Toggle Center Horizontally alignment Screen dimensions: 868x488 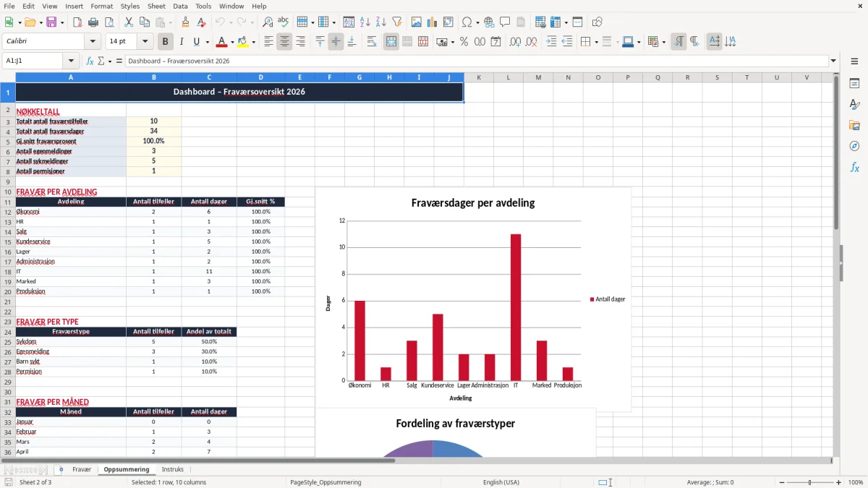click(284, 42)
